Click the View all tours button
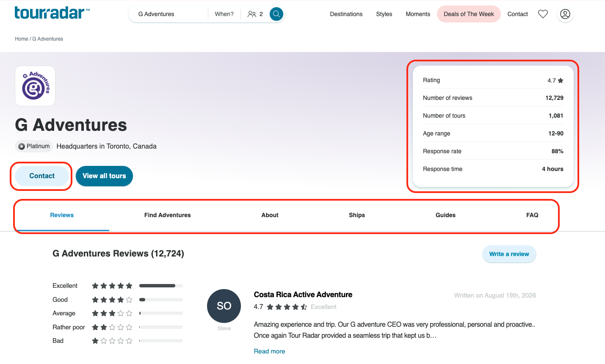The image size is (605, 364). (104, 176)
